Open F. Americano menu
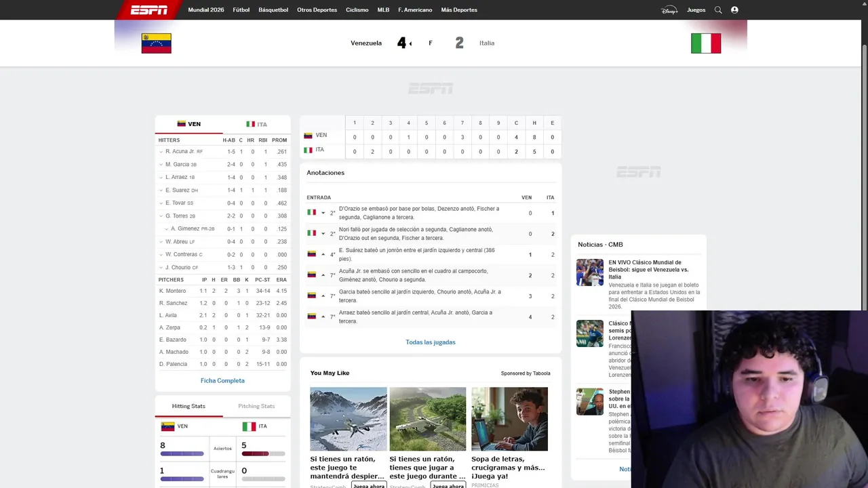The image size is (868, 488). (x=415, y=10)
